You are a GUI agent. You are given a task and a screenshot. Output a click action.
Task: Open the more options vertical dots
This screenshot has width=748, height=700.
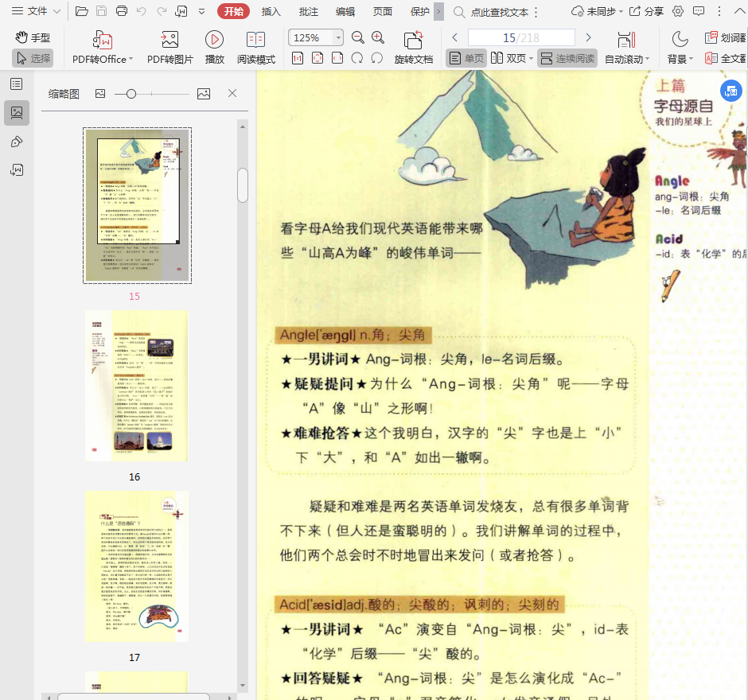click(x=719, y=11)
